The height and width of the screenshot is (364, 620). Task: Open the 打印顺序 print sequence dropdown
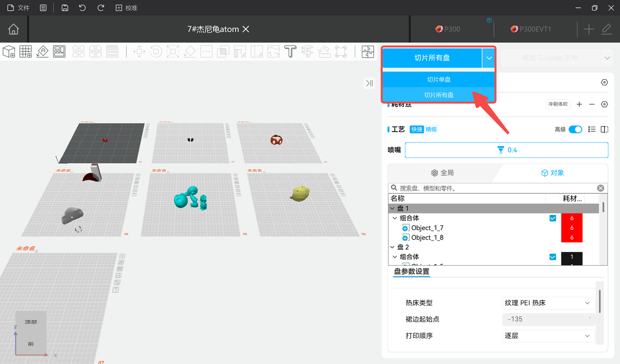547,335
